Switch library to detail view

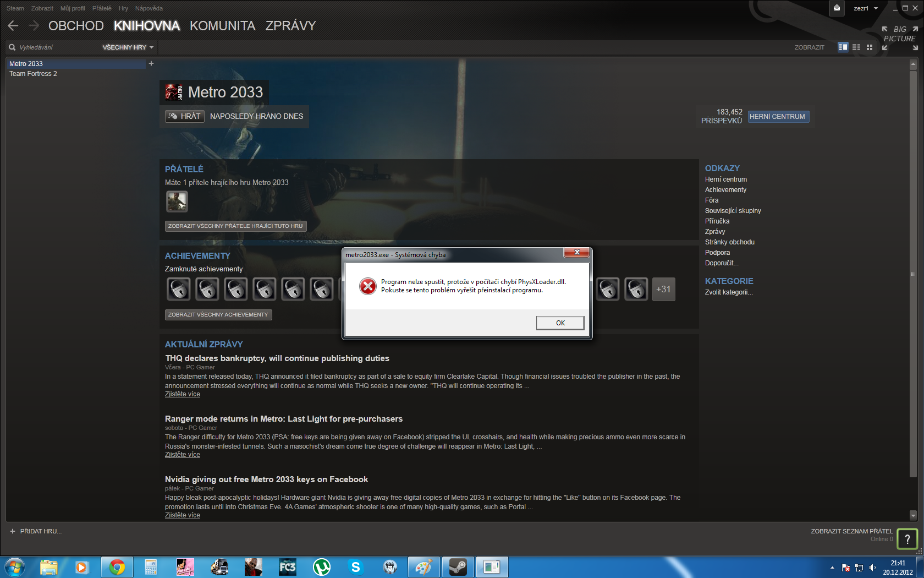tap(843, 47)
